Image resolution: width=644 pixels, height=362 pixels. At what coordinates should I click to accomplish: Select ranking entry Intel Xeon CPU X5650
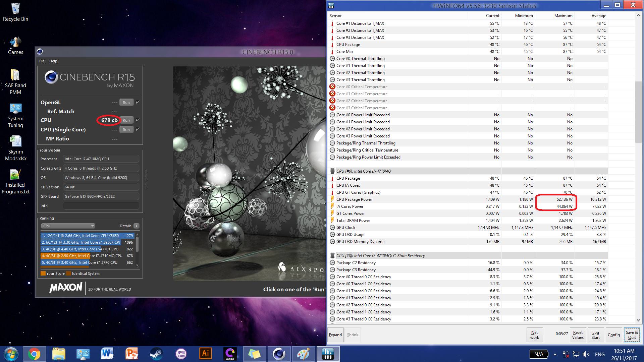coord(87,236)
